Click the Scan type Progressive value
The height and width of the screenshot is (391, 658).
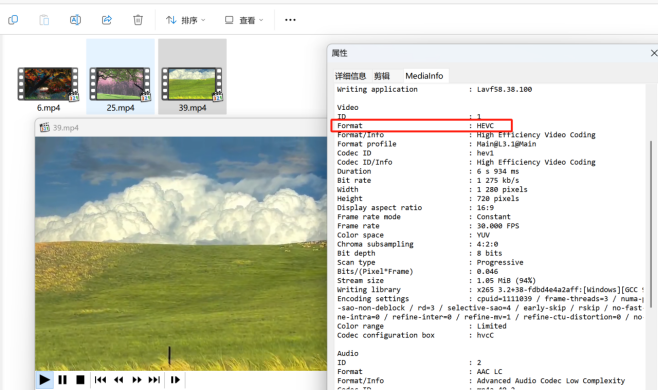[500, 262]
